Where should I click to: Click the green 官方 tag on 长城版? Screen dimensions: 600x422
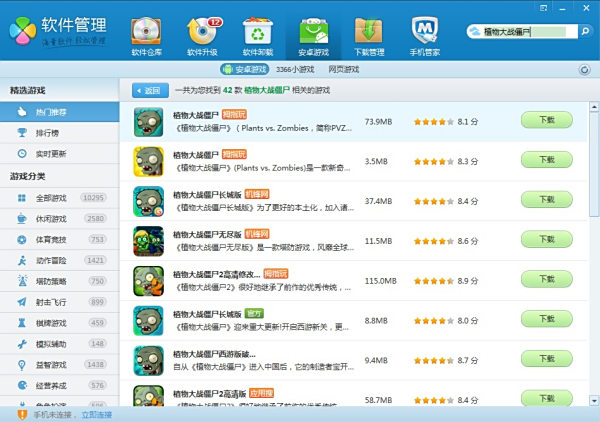[x=254, y=313]
